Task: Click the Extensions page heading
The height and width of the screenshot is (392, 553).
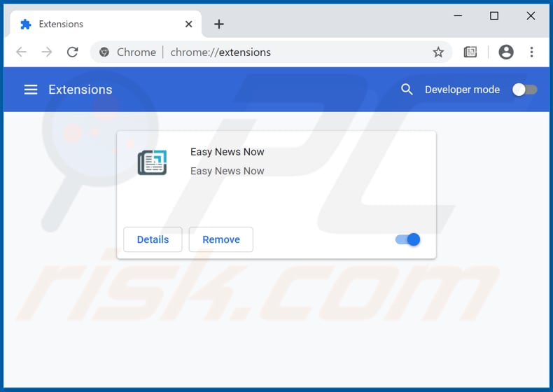Action: pos(80,90)
